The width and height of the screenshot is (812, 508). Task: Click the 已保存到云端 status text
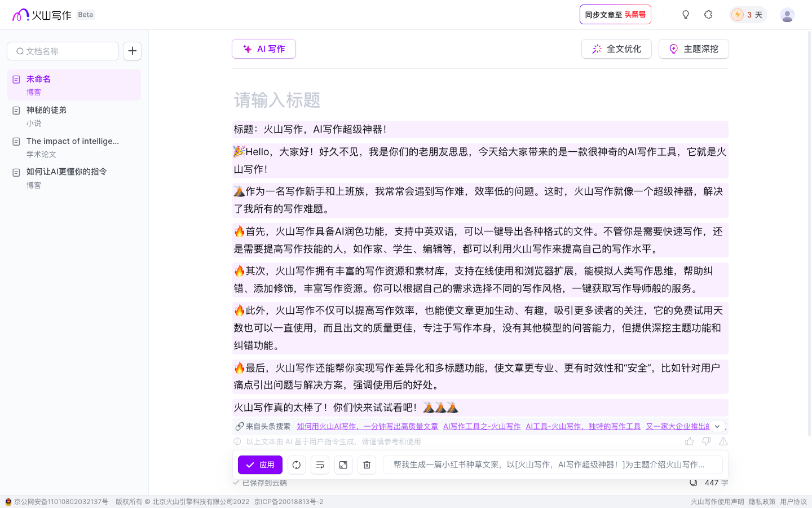264,483
